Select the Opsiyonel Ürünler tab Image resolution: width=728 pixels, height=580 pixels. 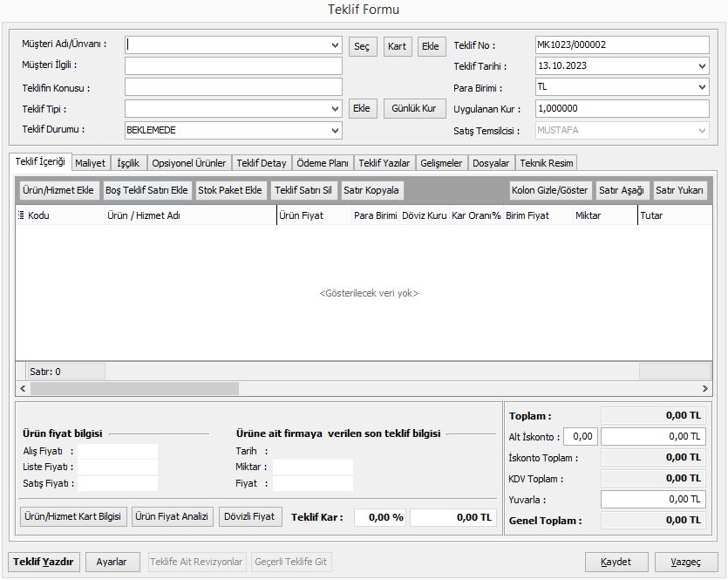pyautogui.click(x=189, y=163)
